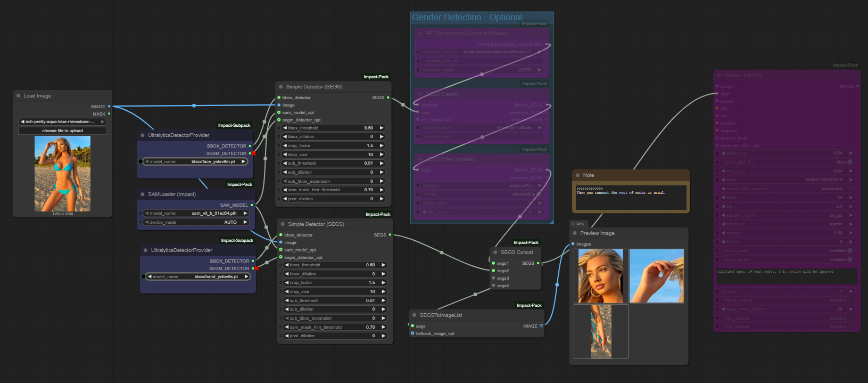Open the hand crop preview thumbnail
Image resolution: width=868 pixels, height=383 pixels.
click(657, 276)
